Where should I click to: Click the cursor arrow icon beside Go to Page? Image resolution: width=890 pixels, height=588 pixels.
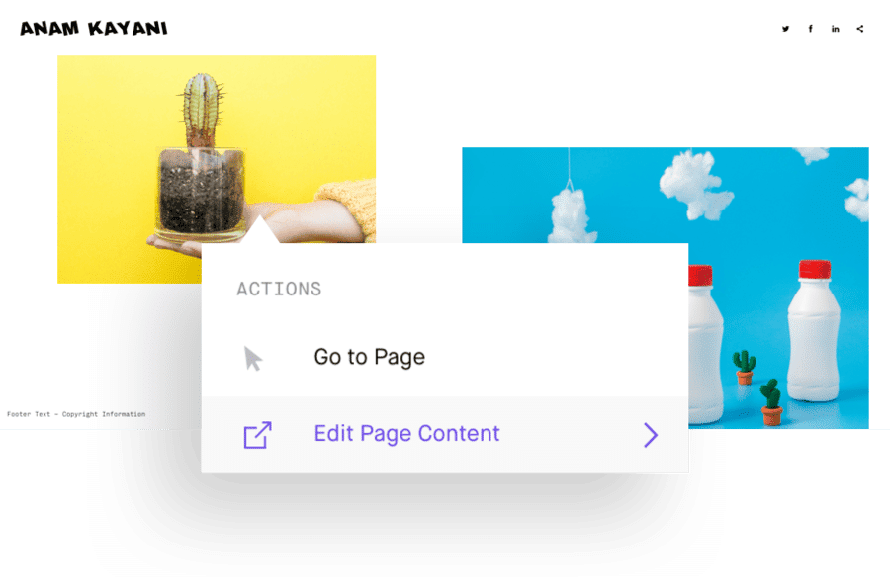click(x=252, y=359)
